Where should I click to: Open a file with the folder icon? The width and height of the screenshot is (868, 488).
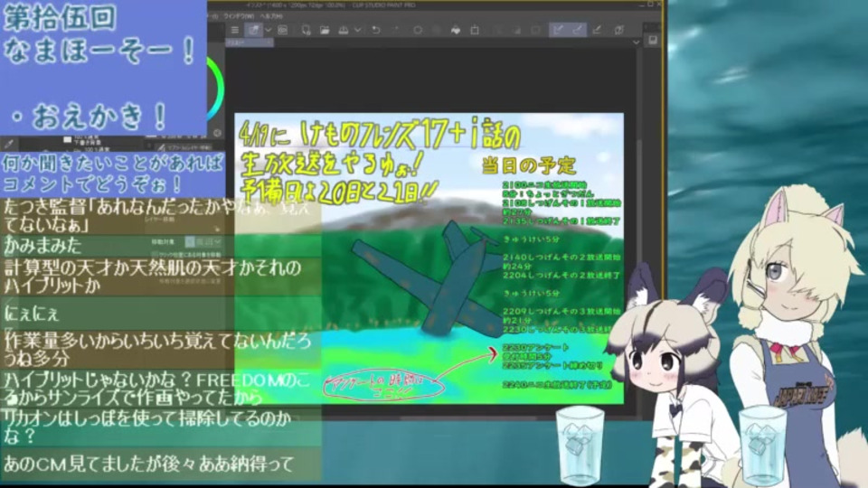point(325,30)
